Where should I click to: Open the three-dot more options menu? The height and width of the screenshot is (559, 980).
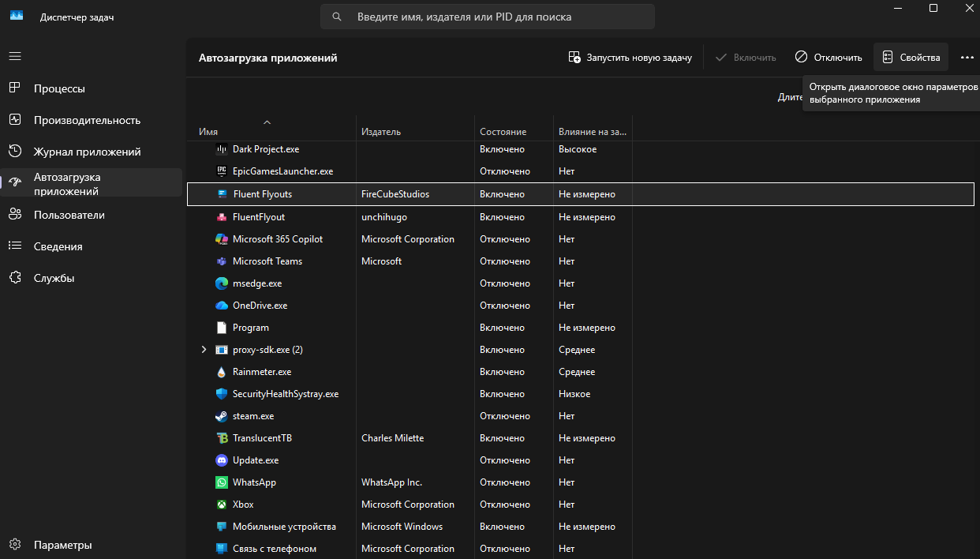(967, 58)
